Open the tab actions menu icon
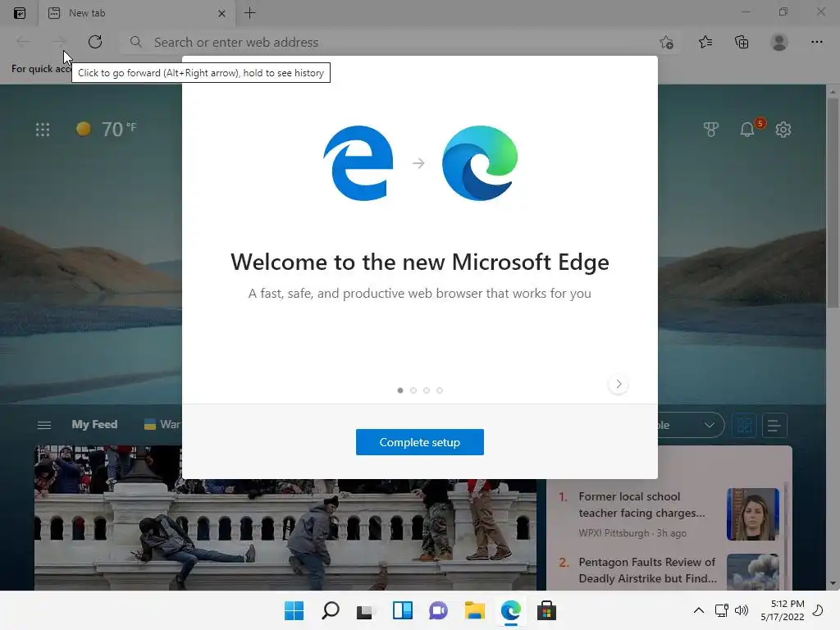This screenshot has height=630, width=840. 20,13
